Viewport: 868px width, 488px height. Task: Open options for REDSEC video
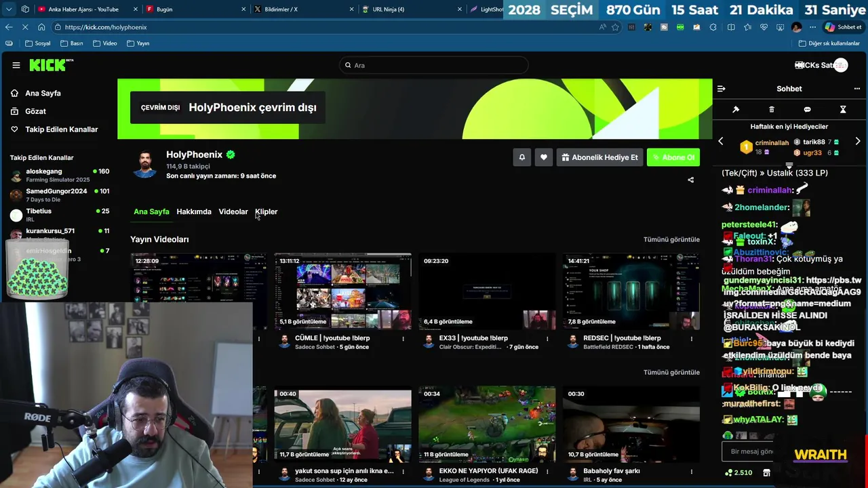pyautogui.click(x=692, y=339)
